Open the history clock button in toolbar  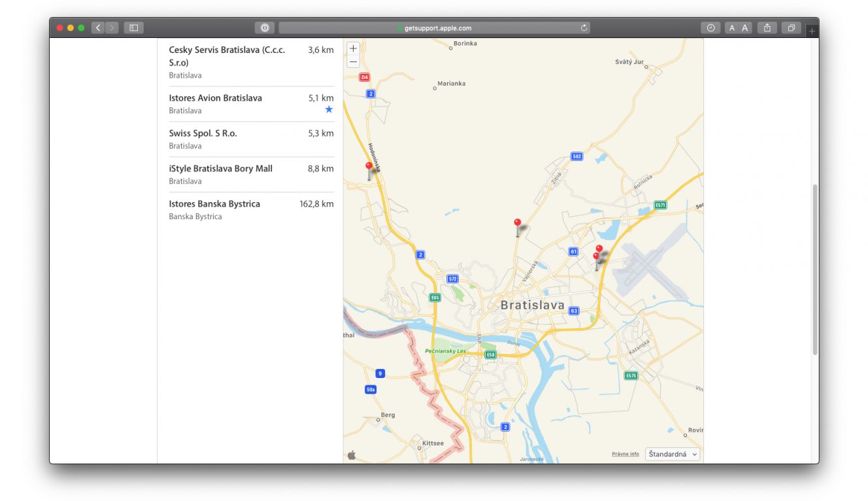tap(710, 27)
